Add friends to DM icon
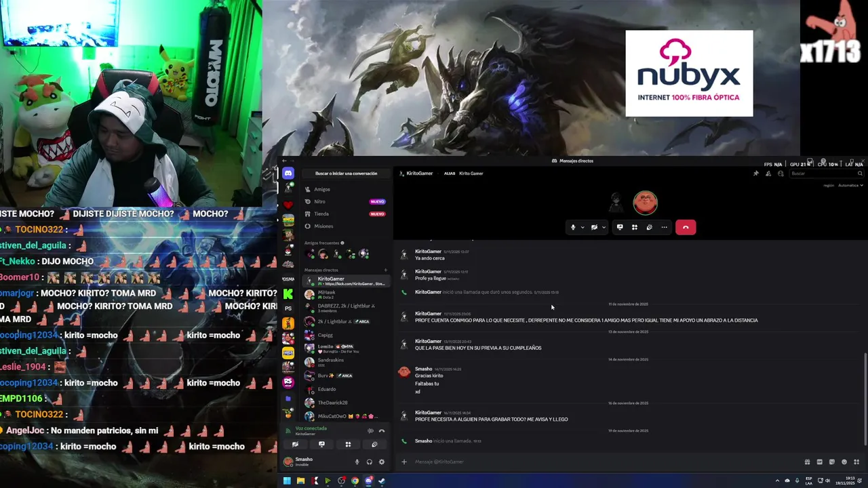This screenshot has width=868, height=488. point(768,174)
